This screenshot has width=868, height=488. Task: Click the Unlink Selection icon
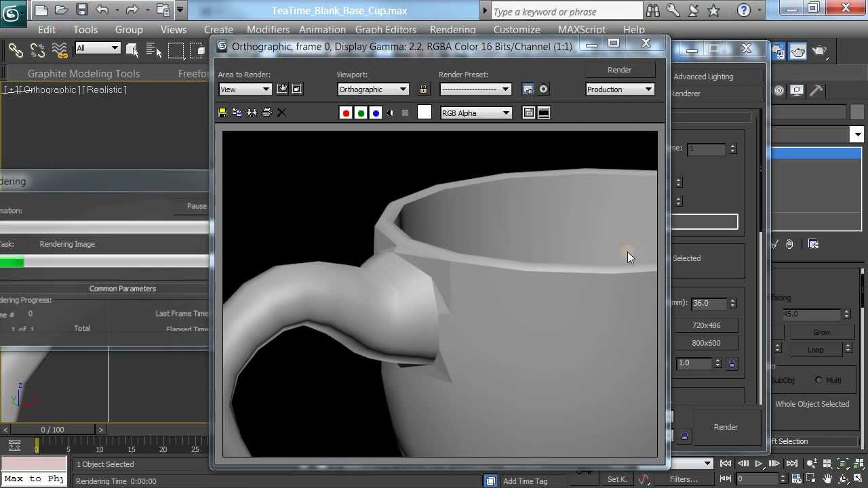[x=38, y=50]
